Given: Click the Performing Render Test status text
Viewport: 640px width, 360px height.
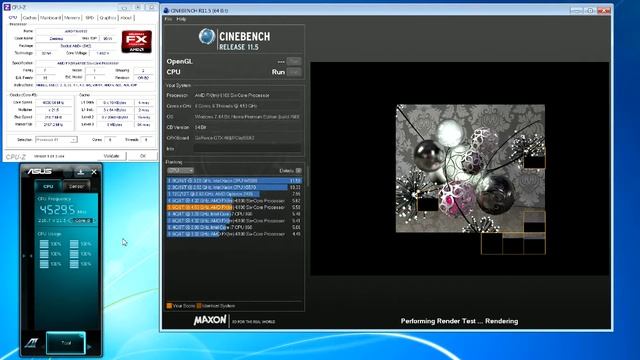Looking at the screenshot, I should click(x=459, y=321).
